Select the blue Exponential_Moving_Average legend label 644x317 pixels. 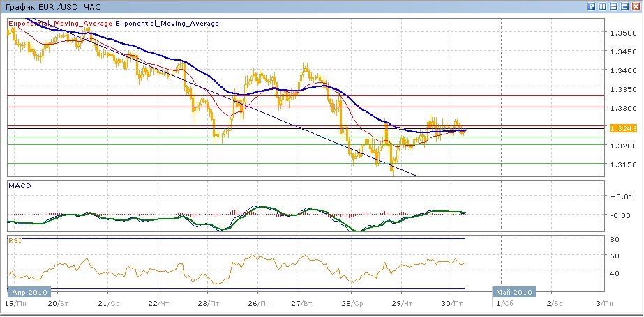(x=167, y=24)
